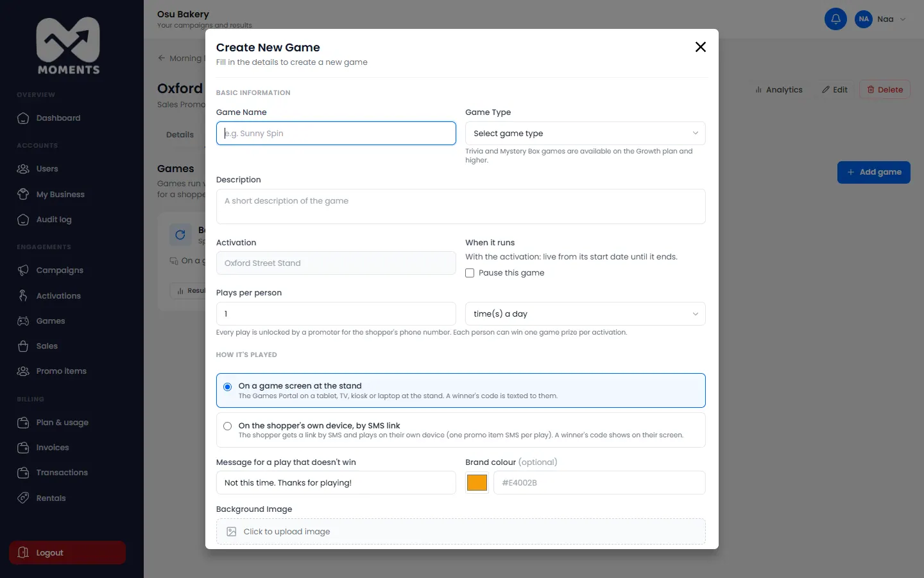Click the Add game button
The height and width of the screenshot is (578, 924).
873,172
